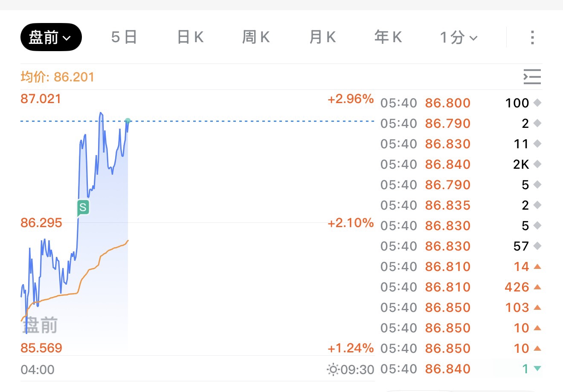Click the orange up arrow beside 426
563x392 pixels.
537,287
